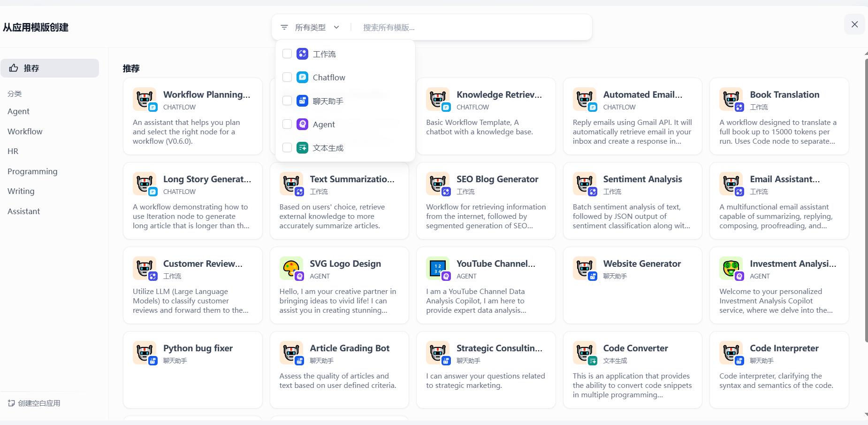Image resolution: width=868 pixels, height=425 pixels.
Task: Open the Writing category
Action: pyautogui.click(x=21, y=191)
